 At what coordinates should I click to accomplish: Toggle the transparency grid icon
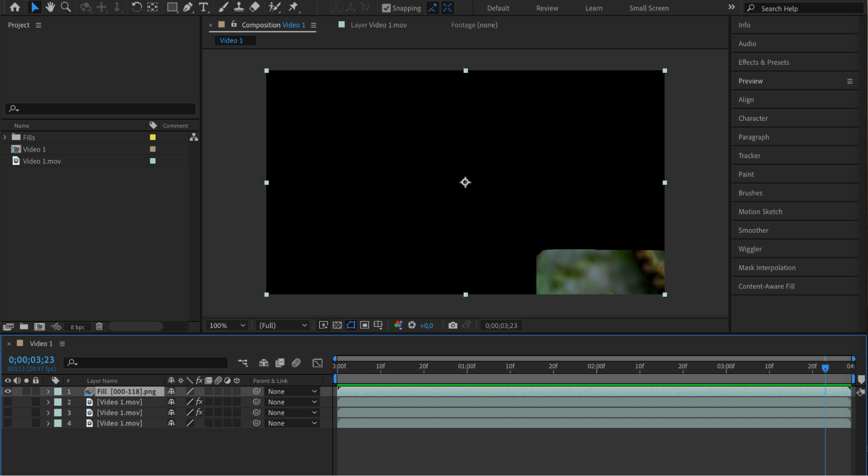click(x=337, y=325)
